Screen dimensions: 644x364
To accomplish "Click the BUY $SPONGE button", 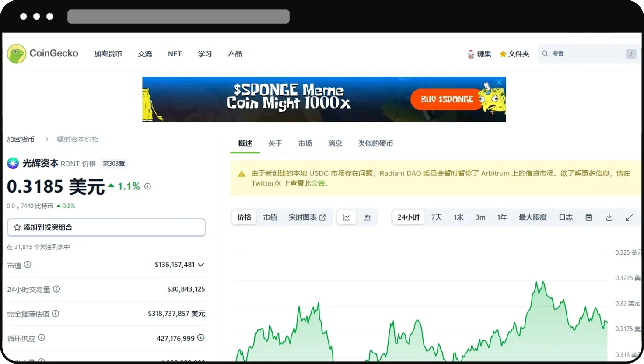I will 447,99.
